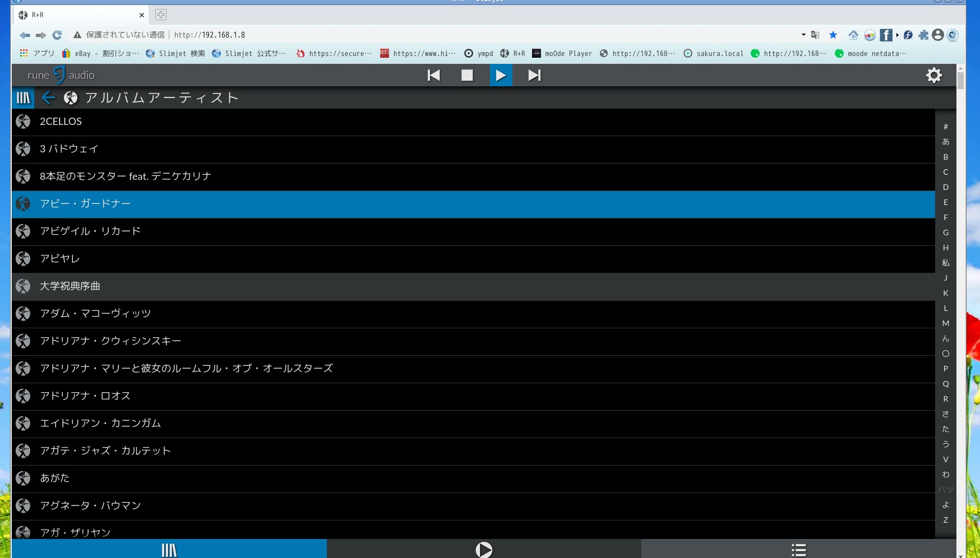Open the ympd bookmark
The height and width of the screenshot is (558, 980).
click(477, 53)
